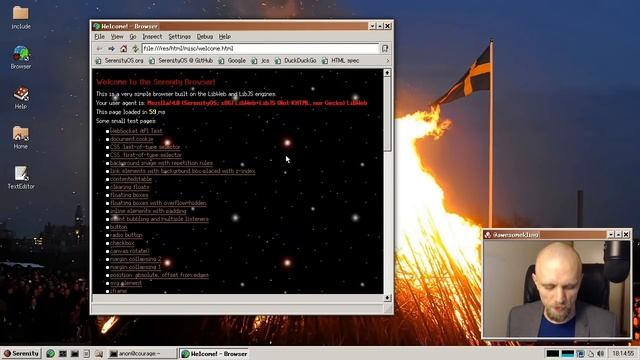640x360 pixels.
Task: Reload the page with the refresh icon
Action: tap(135, 49)
